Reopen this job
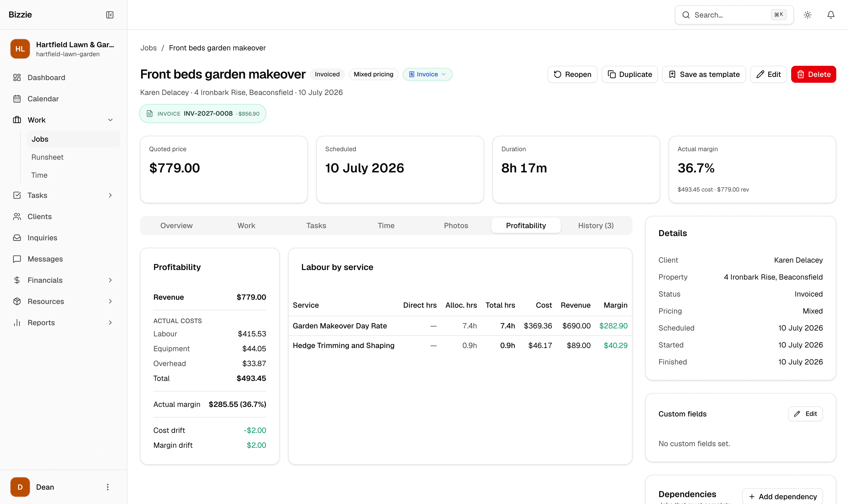 click(573, 74)
